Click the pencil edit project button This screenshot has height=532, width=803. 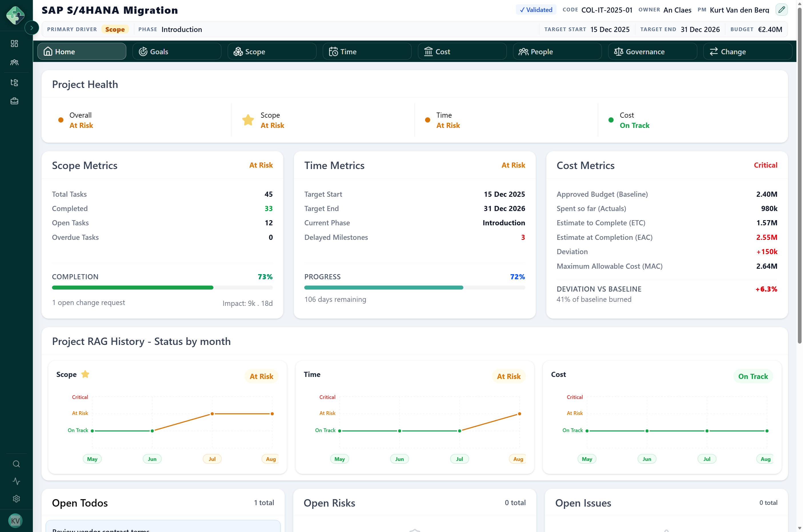(782, 10)
